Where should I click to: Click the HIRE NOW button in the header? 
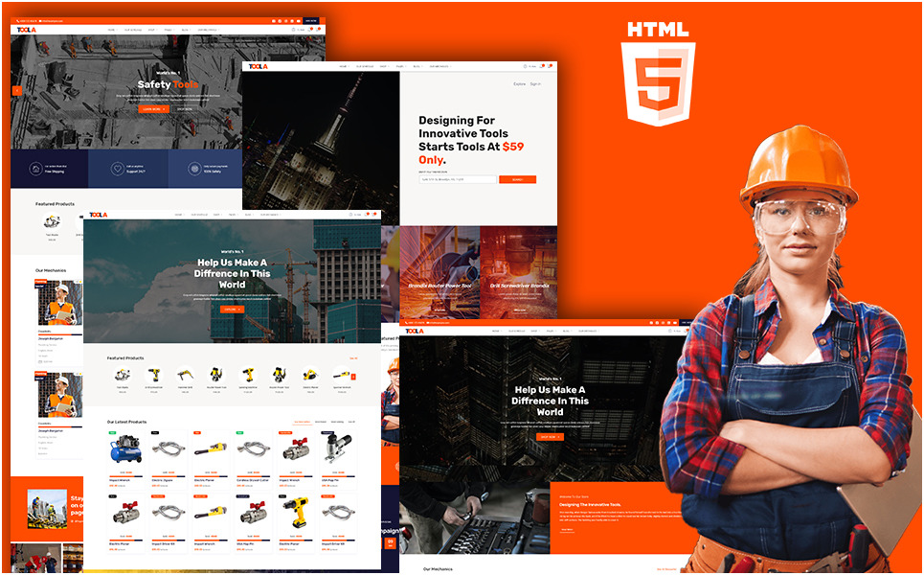(310, 21)
